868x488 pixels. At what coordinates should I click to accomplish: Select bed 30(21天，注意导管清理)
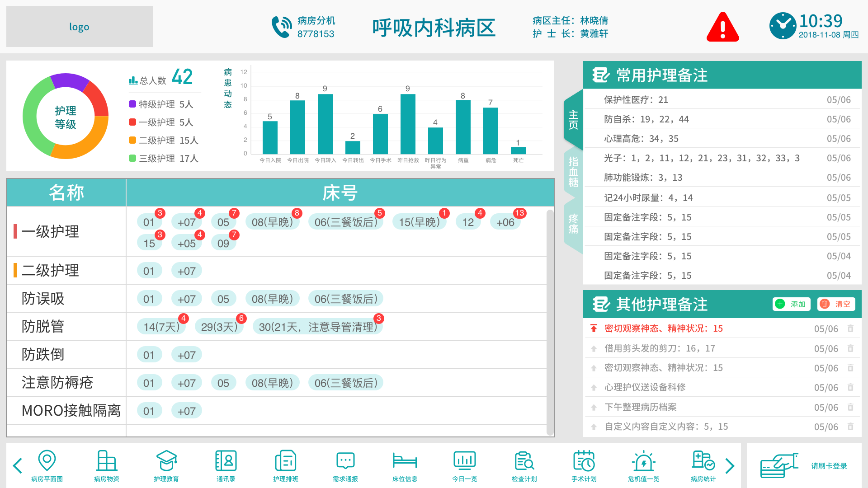(318, 327)
